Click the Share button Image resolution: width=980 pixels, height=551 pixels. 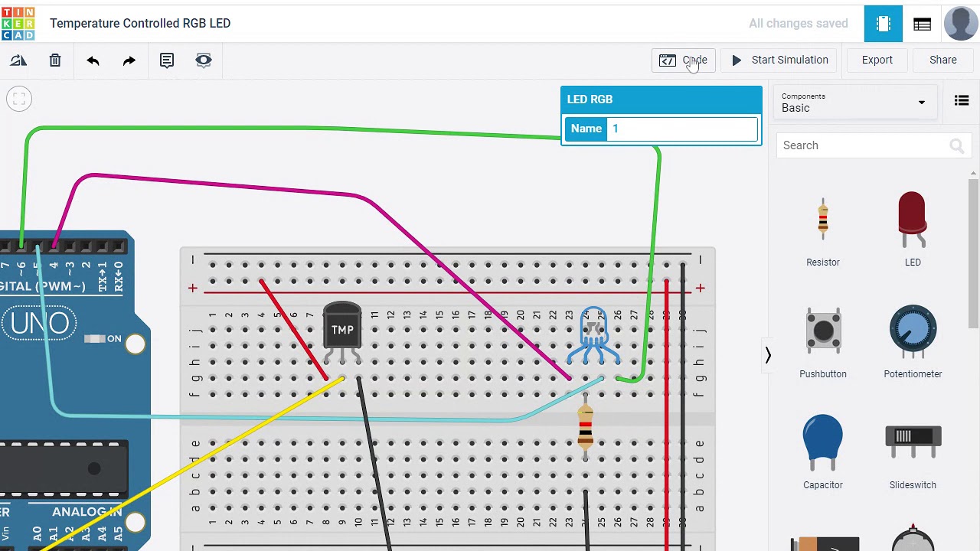pos(943,60)
